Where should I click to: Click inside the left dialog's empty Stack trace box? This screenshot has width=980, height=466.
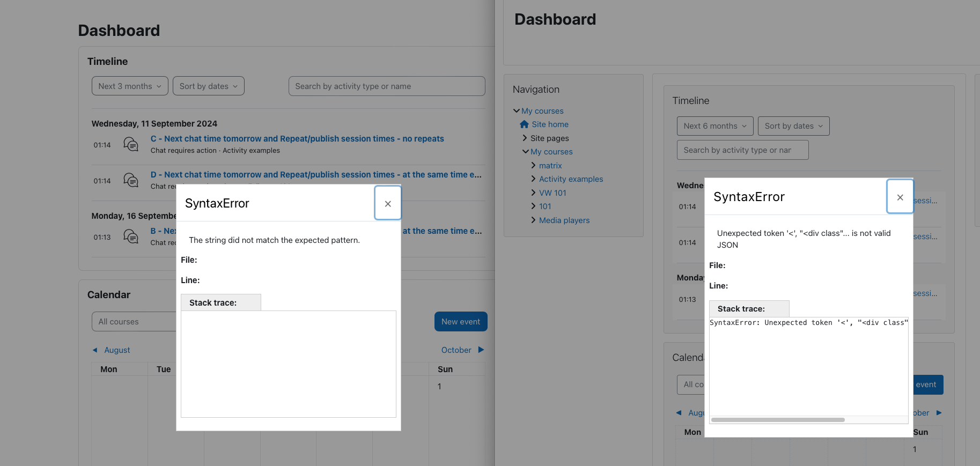coord(289,364)
